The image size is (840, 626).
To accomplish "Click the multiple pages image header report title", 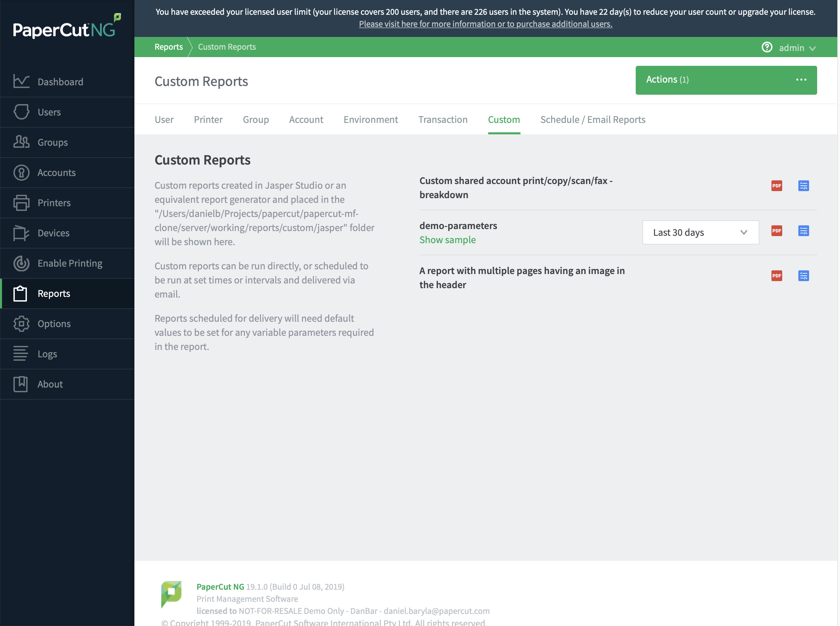I will pyautogui.click(x=522, y=277).
